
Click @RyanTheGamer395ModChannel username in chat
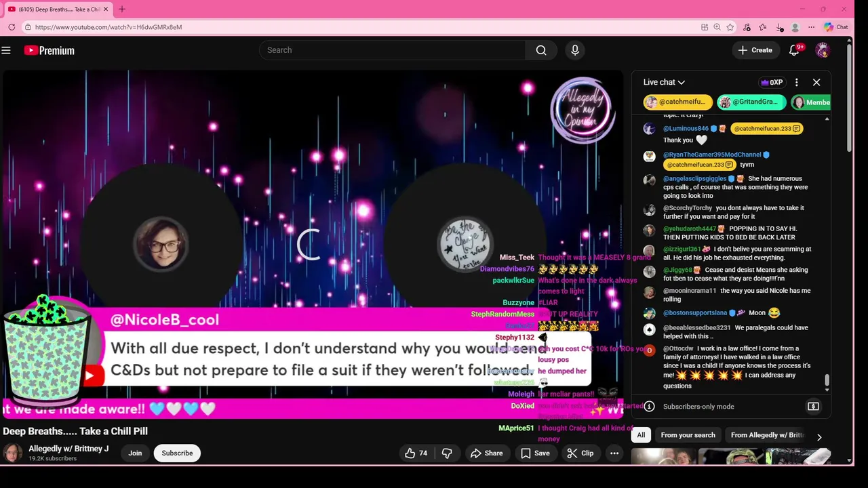pos(712,155)
